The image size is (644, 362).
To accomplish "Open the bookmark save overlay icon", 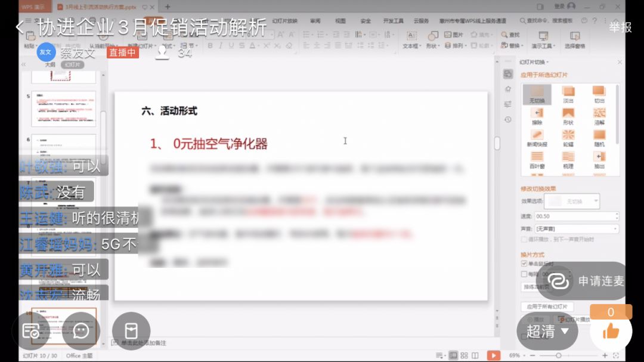I will coord(131,331).
